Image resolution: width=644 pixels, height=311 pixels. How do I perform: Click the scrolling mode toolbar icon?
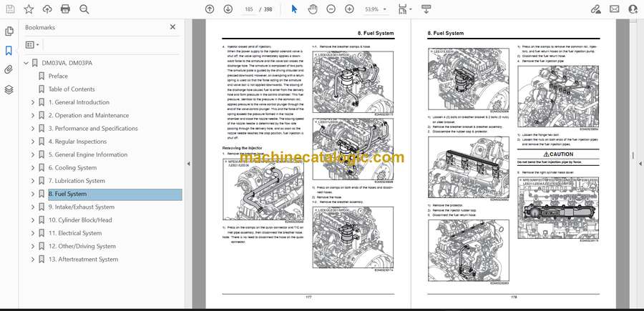tap(426, 9)
